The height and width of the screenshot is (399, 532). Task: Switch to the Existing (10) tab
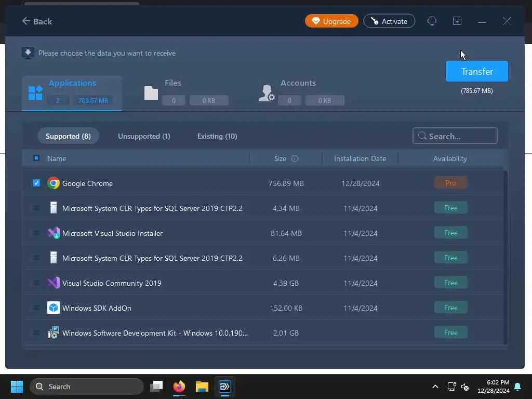click(x=217, y=136)
